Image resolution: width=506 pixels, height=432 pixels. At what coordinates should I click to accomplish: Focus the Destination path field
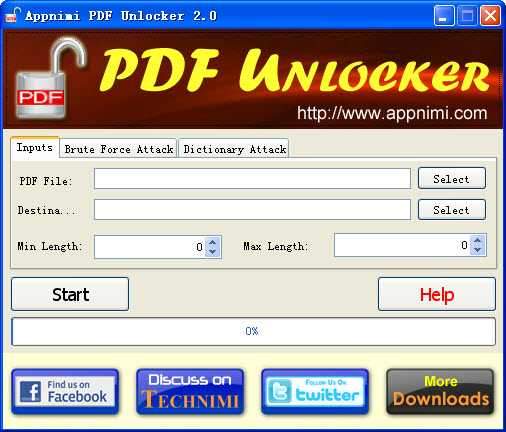pos(252,210)
